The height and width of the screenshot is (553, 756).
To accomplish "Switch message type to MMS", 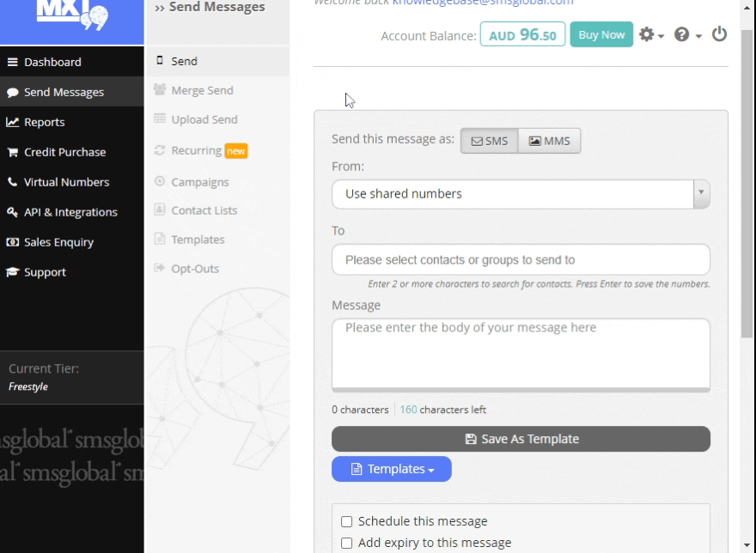I will coord(550,141).
